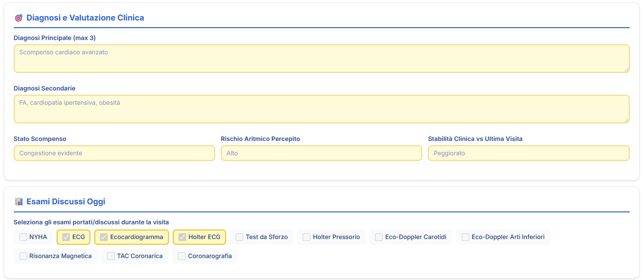The image size is (644, 280).
Task: Toggle the Holter ECG checkbox
Action: [x=182, y=237]
